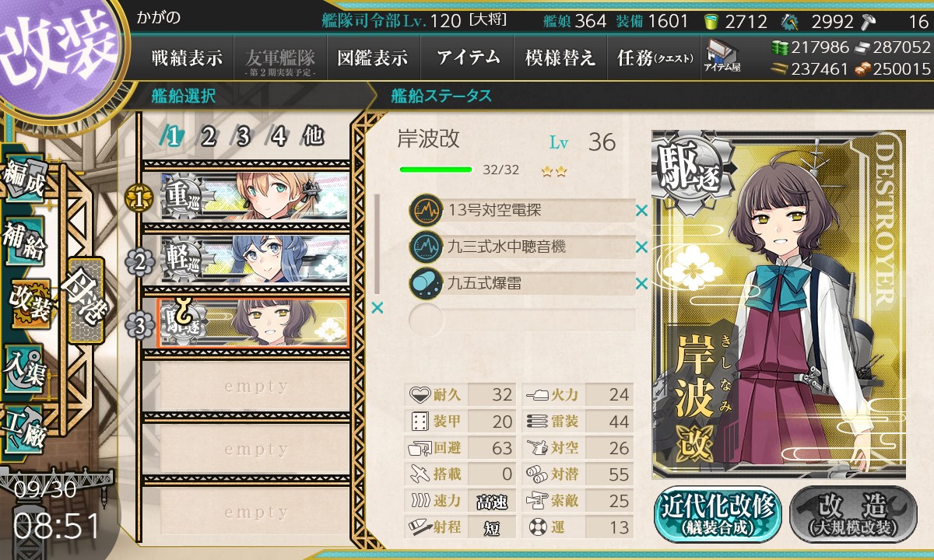Switch to fleet 2 tab
Viewport: 934px width, 560px height.
pos(208,137)
